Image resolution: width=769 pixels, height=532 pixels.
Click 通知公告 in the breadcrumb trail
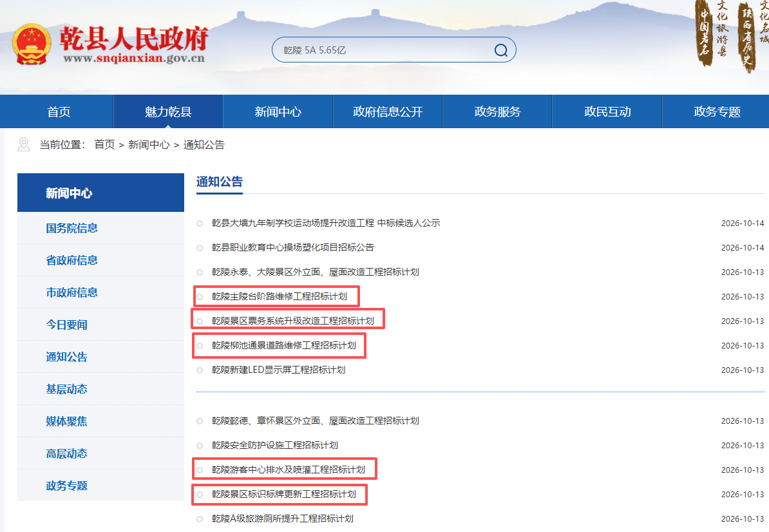(x=204, y=145)
